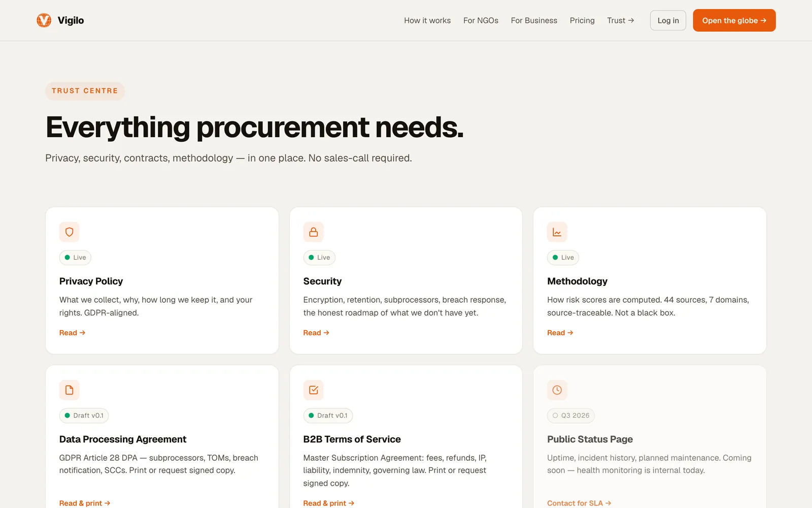
Task: Click Open the globe button
Action: coord(734,20)
